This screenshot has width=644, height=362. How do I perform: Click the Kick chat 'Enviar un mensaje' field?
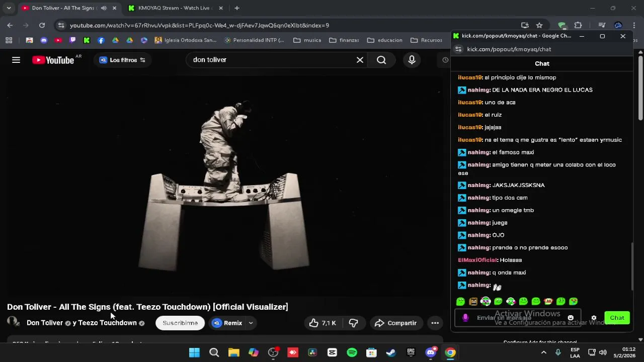[518, 318]
